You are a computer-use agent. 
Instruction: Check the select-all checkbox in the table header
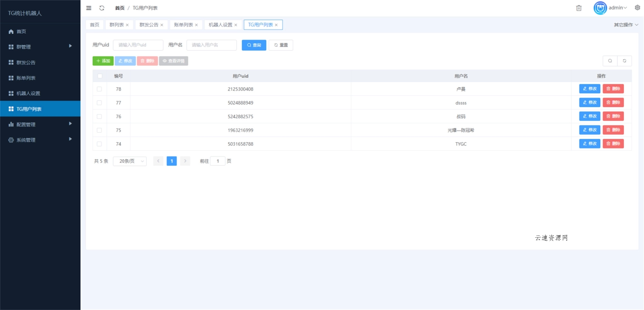pyautogui.click(x=99, y=76)
